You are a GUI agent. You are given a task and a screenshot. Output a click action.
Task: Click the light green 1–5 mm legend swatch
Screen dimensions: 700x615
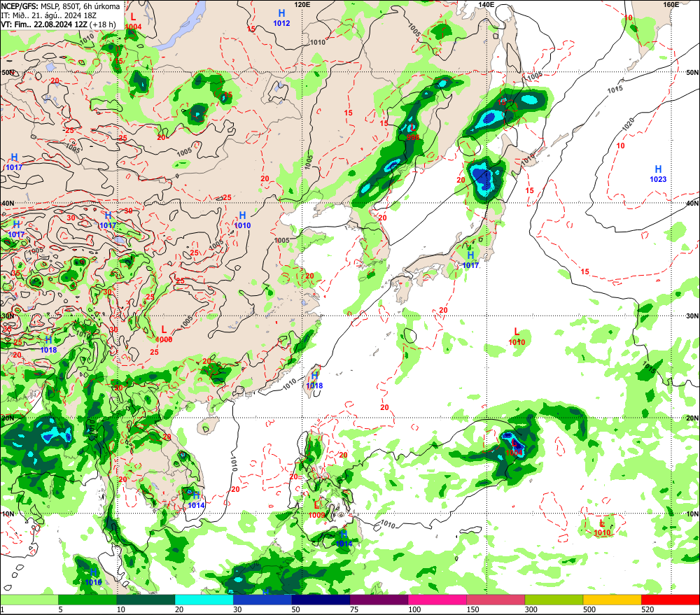point(29,600)
